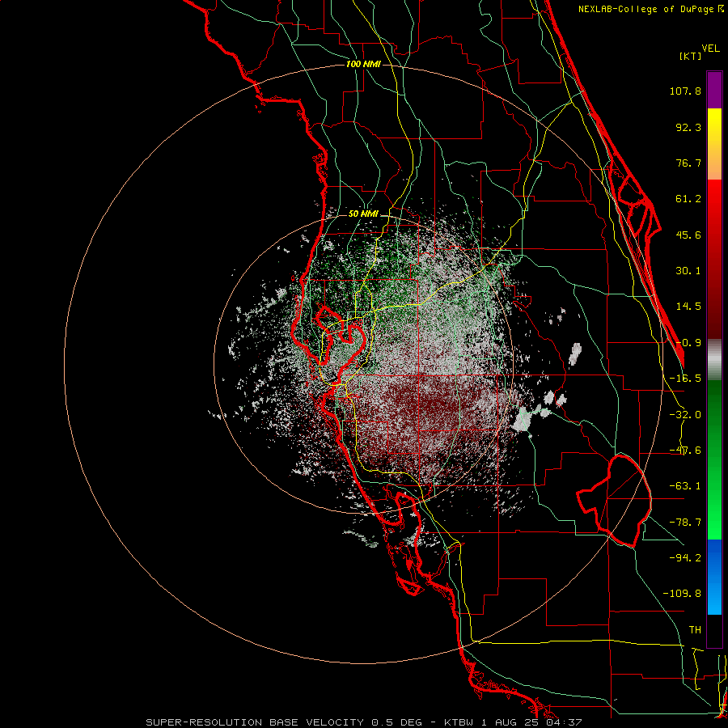Select the 107.8 velocity scale value
The width and height of the screenshot is (728, 728).
click(685, 91)
